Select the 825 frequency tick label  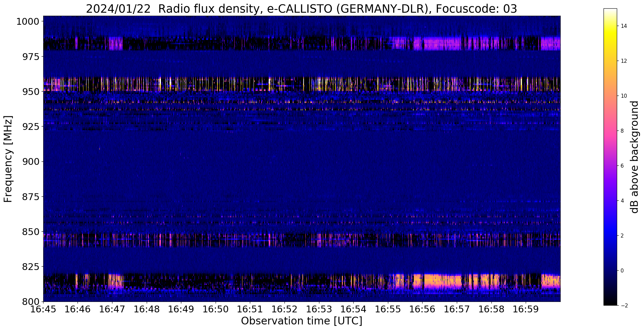pyautogui.click(x=31, y=267)
